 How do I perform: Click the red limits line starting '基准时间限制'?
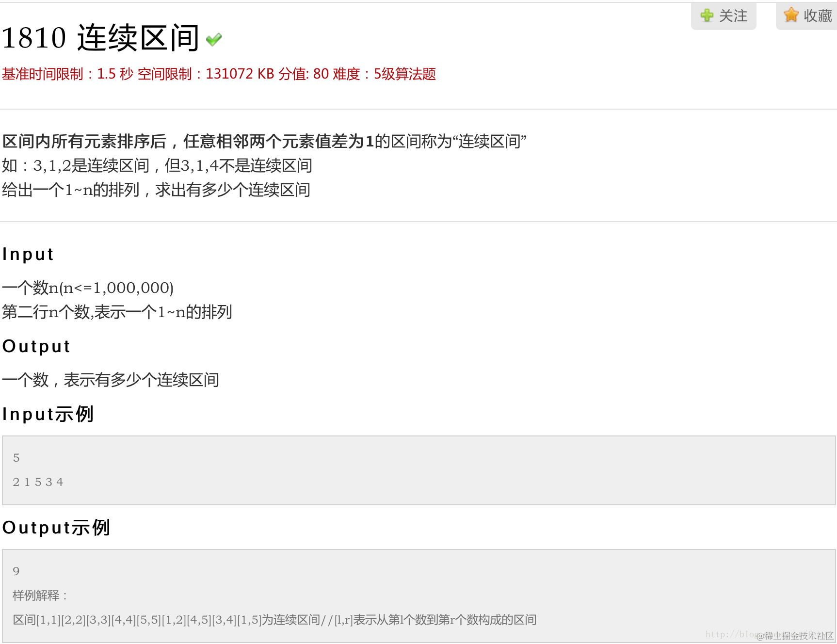219,74
